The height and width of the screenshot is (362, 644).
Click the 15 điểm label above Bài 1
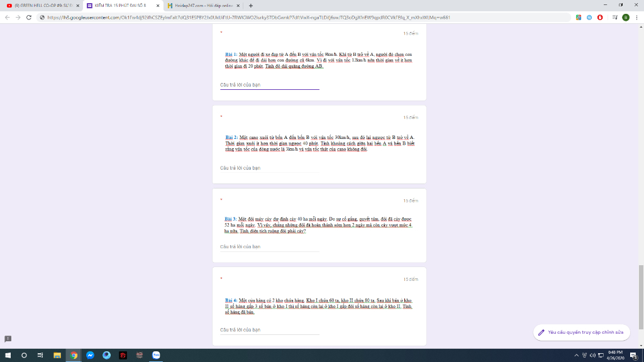(x=410, y=34)
